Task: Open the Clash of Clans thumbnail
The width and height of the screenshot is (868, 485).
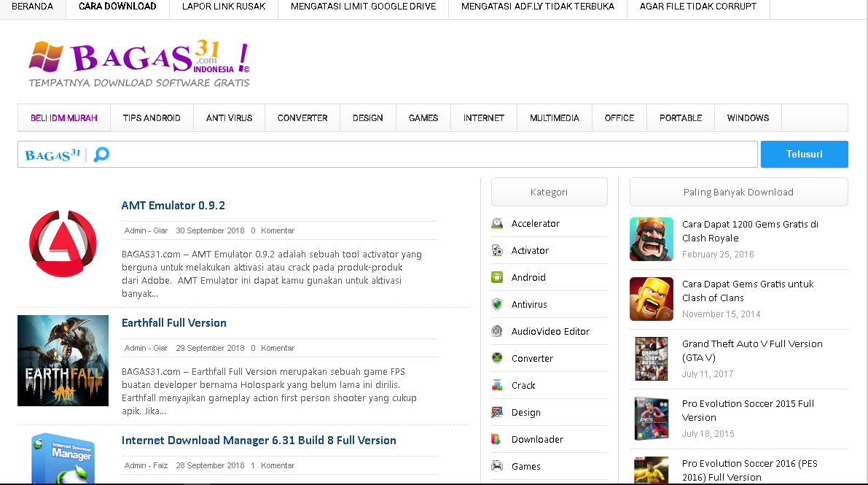Action: point(652,299)
